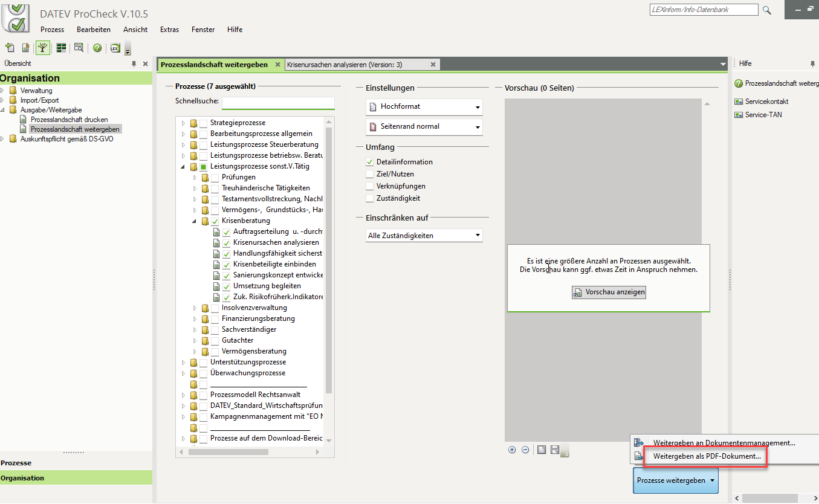This screenshot has height=504, width=819.
Task: Collapse the Ausgabe/Weitergabe tree node
Action: pyautogui.click(x=3, y=110)
